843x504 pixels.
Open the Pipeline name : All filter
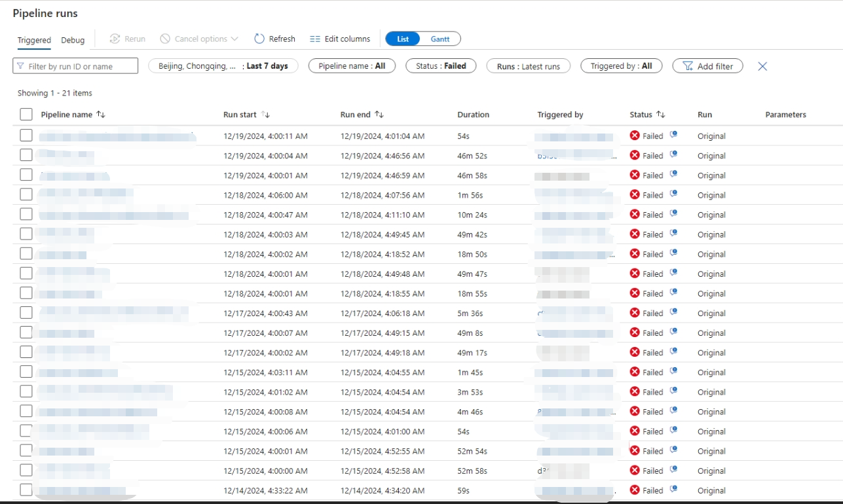tap(352, 66)
